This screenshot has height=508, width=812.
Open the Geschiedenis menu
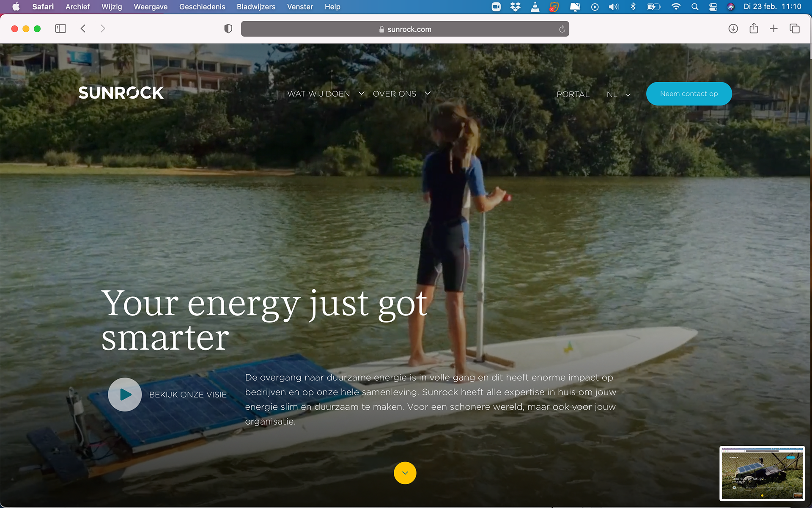pos(202,7)
